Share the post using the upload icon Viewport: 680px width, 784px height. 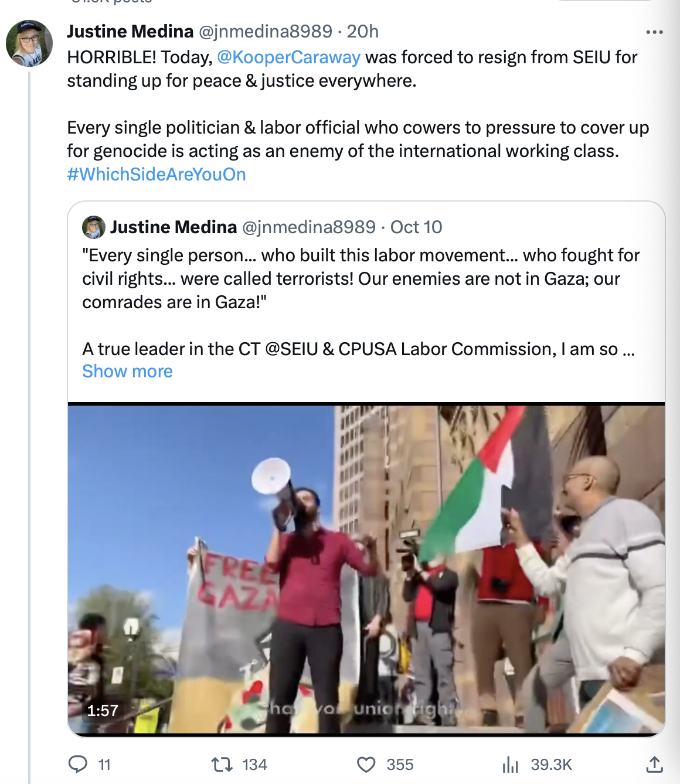pos(654,764)
